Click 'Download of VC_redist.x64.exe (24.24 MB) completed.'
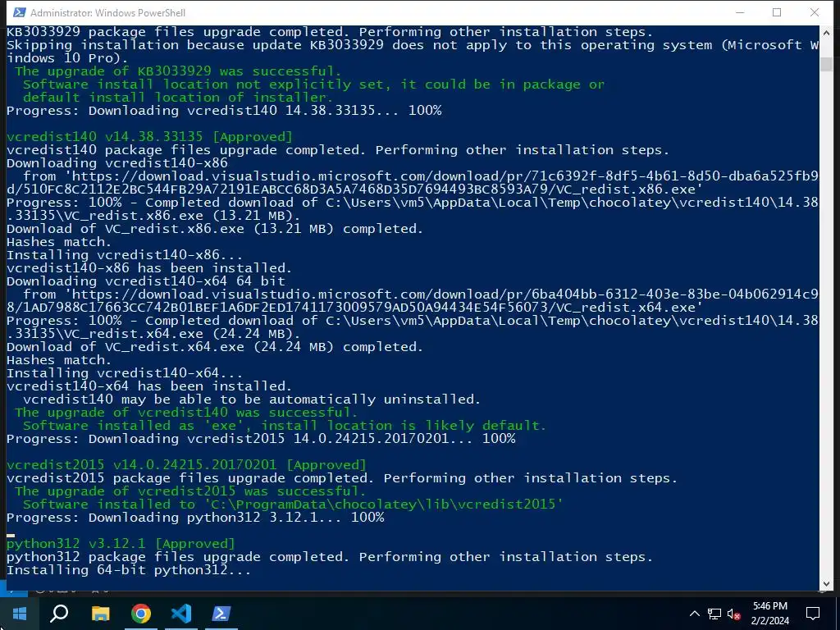Screen dimensions: 840x630 215,347
